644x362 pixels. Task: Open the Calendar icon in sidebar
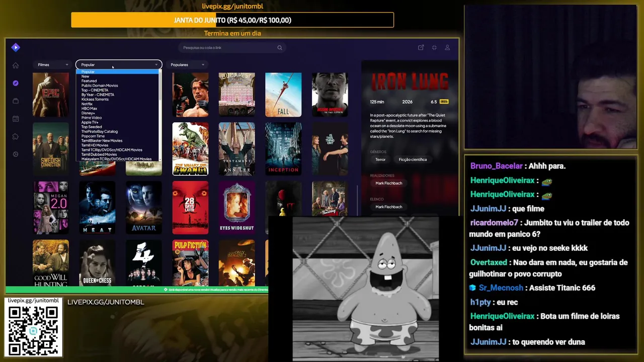16,119
